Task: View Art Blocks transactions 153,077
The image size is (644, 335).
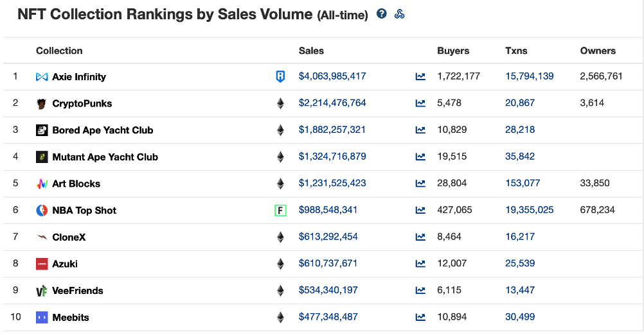Action: tap(523, 184)
